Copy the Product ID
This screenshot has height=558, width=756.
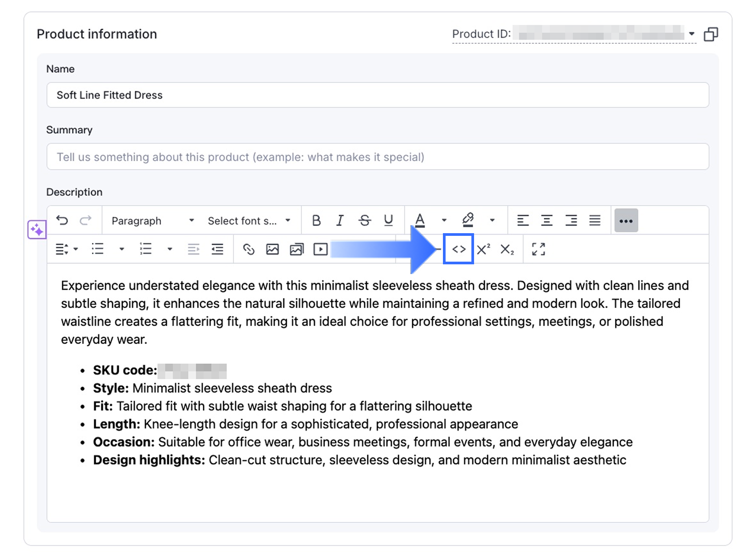coord(711,34)
